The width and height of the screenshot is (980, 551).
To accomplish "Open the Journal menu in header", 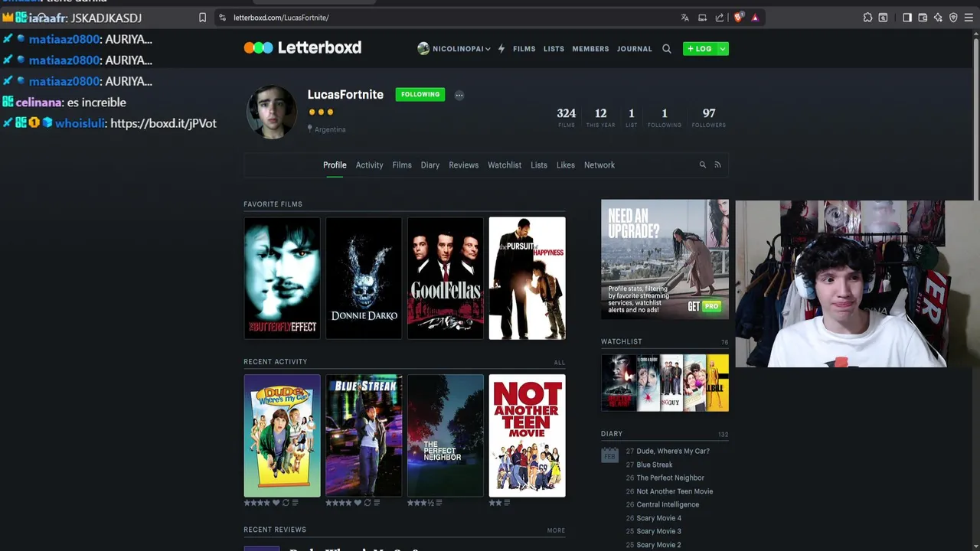I will [x=635, y=48].
